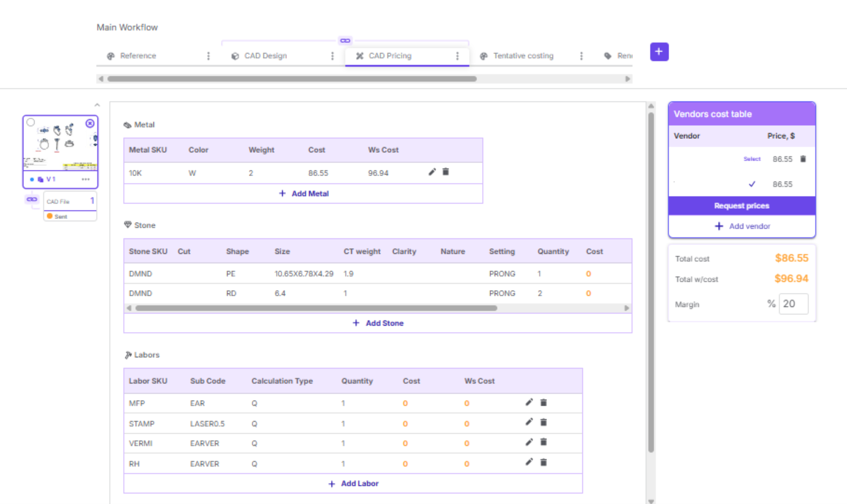The image size is (847, 504).
Task: Delete the RH labor row
Action: (x=543, y=462)
